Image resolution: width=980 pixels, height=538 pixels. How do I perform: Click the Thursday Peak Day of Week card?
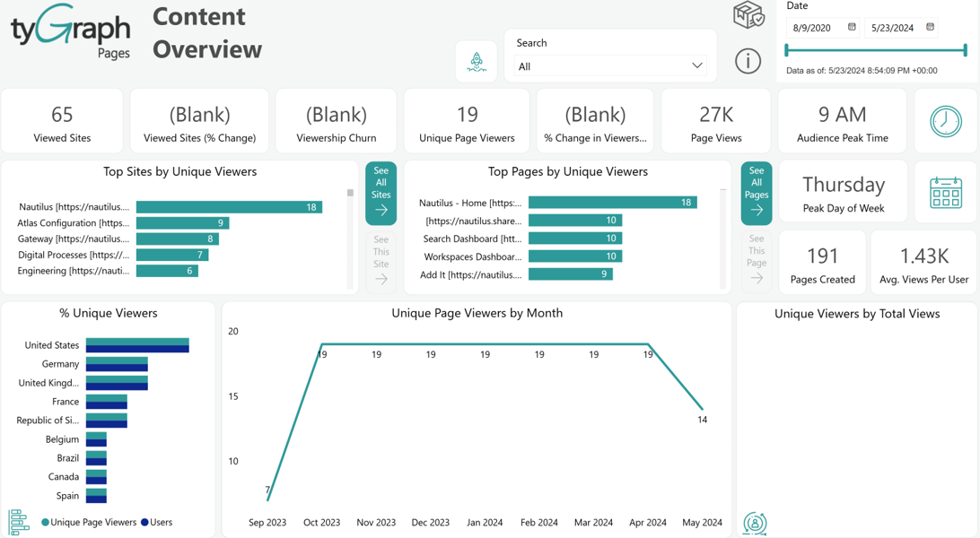pyautogui.click(x=843, y=191)
